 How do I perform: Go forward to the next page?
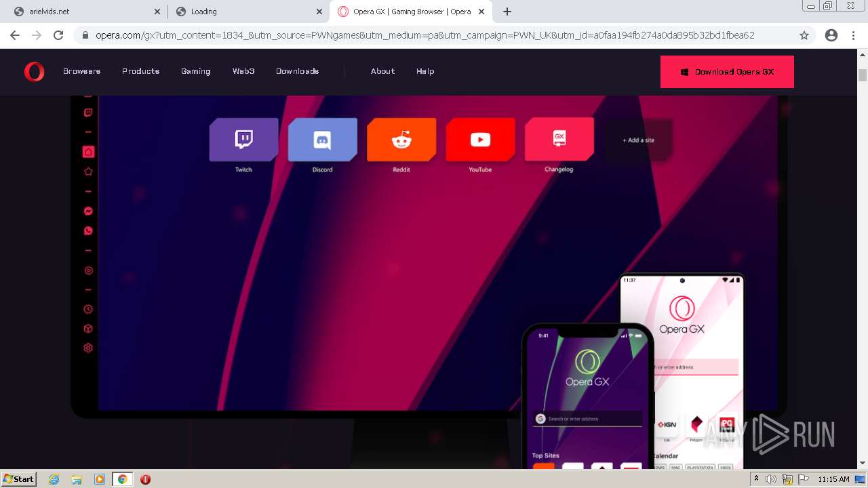click(37, 35)
